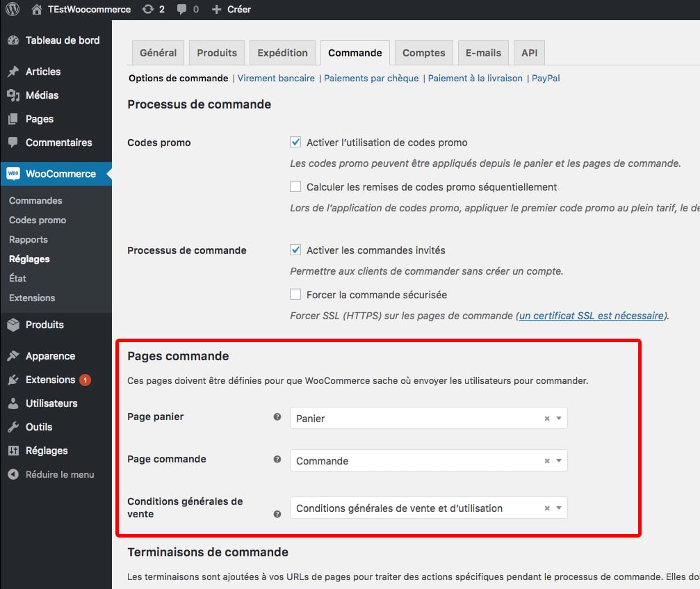700x589 pixels.
Task: Check Forcer la commande sécurisée
Action: (295, 294)
